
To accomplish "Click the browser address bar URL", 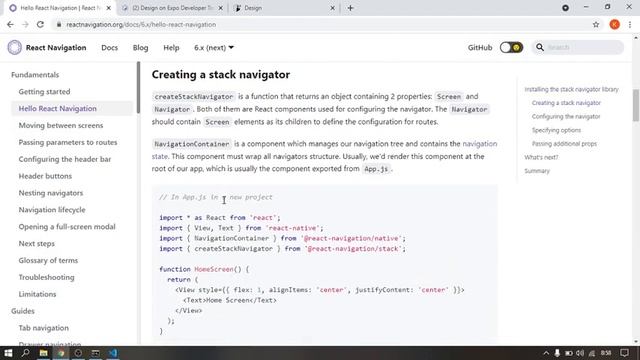I will pos(141,24).
